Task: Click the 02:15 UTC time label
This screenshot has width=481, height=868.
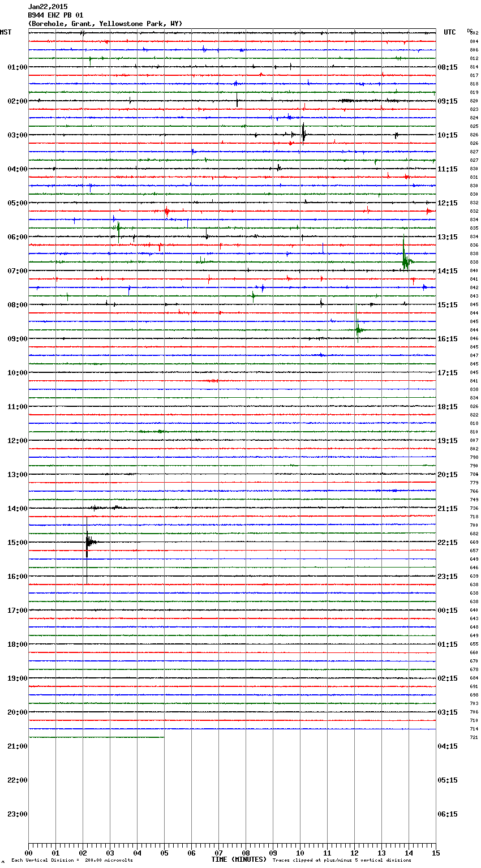Action: pos(448,678)
